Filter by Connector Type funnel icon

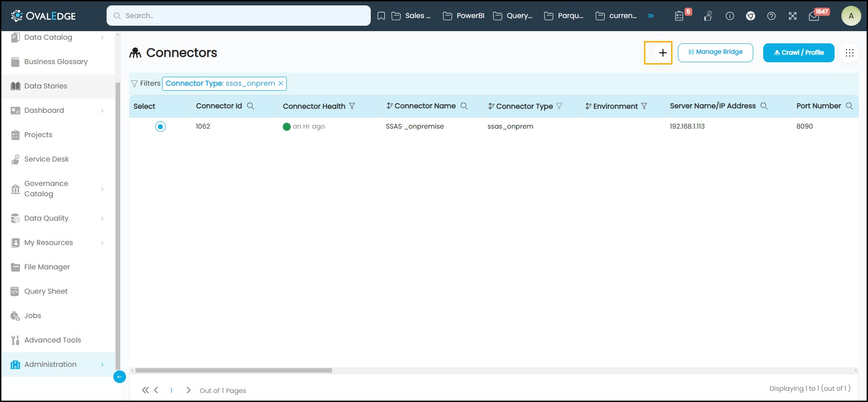(559, 106)
